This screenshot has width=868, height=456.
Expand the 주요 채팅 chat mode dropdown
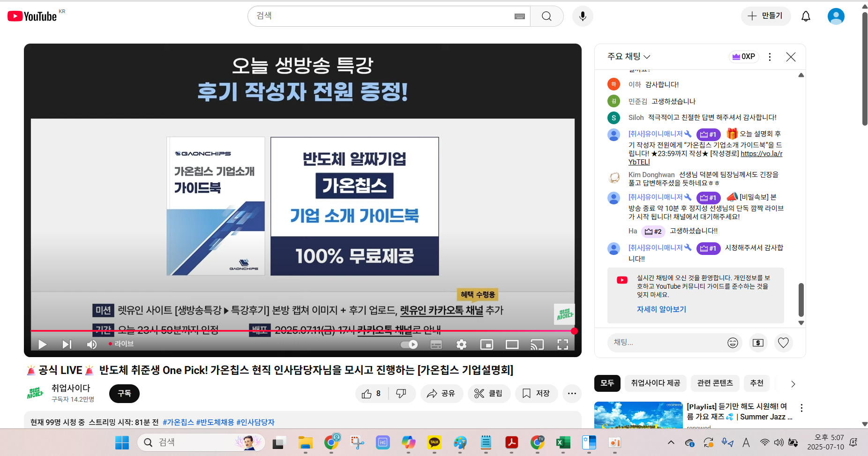[x=629, y=56]
